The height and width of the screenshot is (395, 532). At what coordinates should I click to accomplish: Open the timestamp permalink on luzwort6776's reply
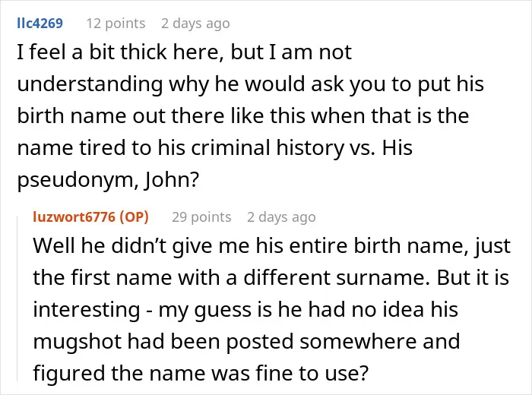tap(281, 217)
